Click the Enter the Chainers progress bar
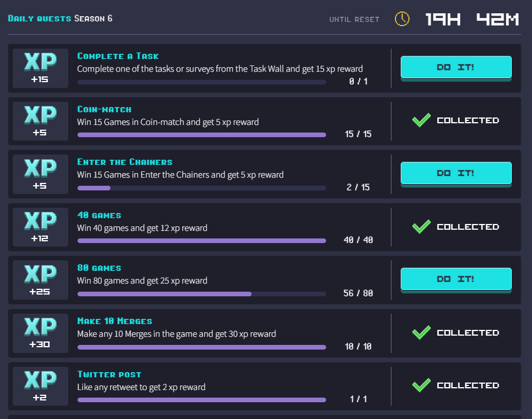Viewport: 532px width, 419px height. coord(202,188)
